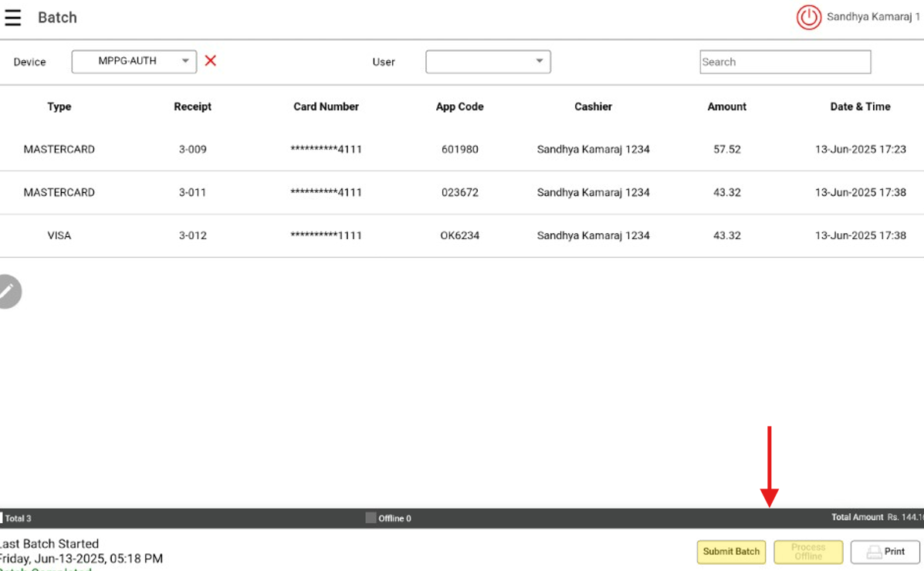Sort by the Amount column header

tap(726, 106)
